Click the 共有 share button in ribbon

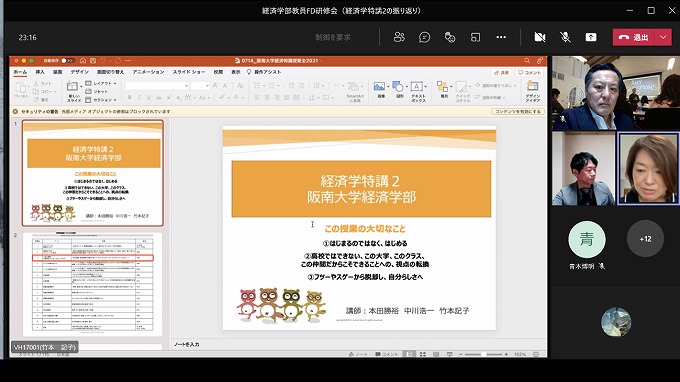[502, 72]
